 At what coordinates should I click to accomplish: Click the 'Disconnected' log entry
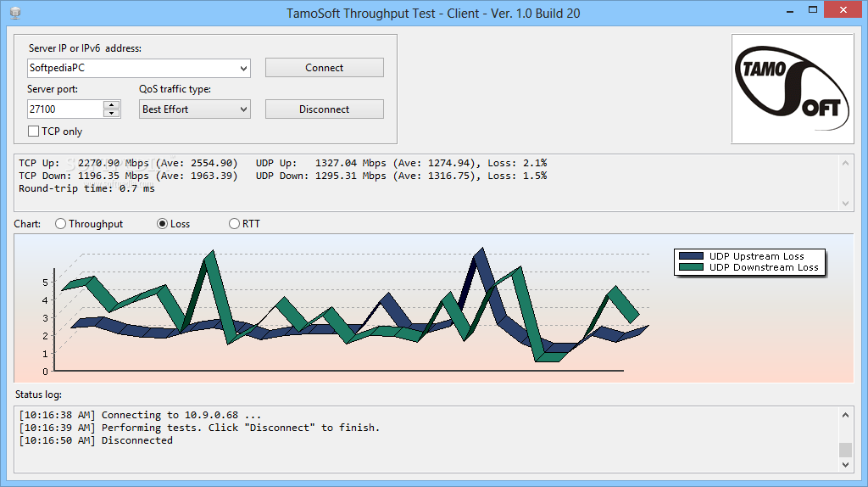pyautogui.click(x=96, y=440)
